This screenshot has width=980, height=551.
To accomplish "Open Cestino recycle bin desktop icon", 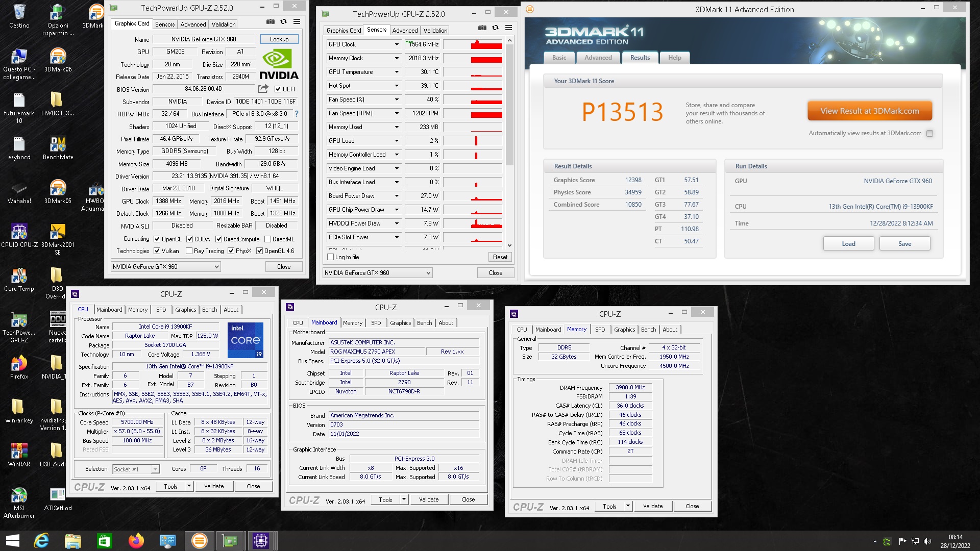I will coord(19,16).
